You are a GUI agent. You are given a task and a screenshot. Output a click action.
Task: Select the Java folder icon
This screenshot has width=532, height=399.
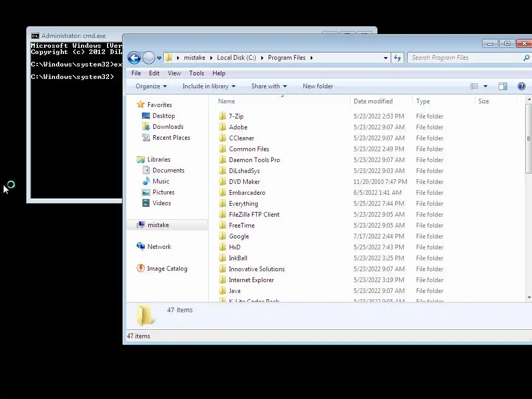pyautogui.click(x=222, y=290)
